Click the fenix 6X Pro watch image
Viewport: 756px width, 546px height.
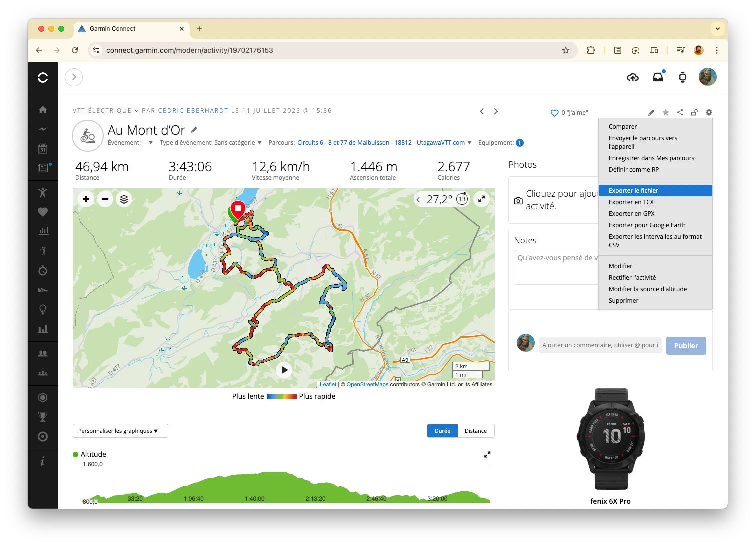point(611,439)
